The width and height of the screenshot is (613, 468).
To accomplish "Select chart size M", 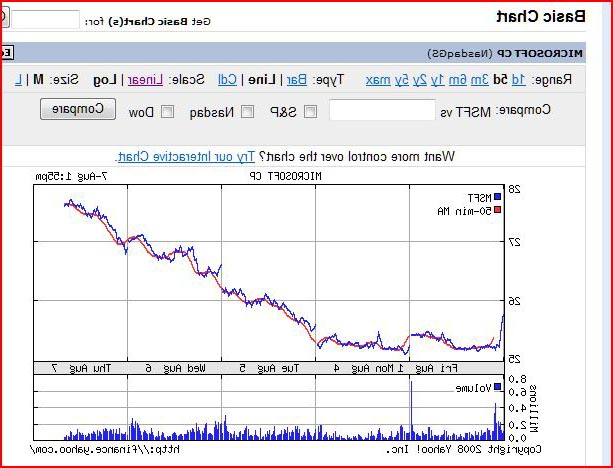I will pyautogui.click(x=38, y=80).
